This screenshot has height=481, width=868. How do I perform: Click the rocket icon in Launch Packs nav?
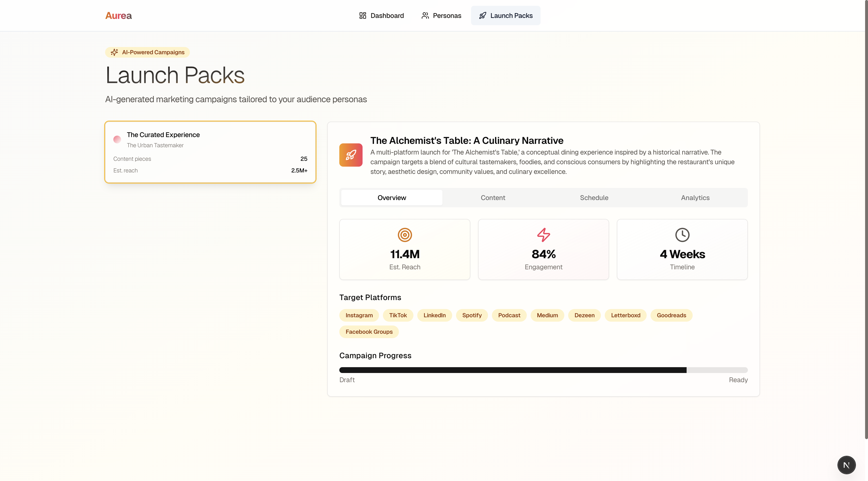click(482, 16)
